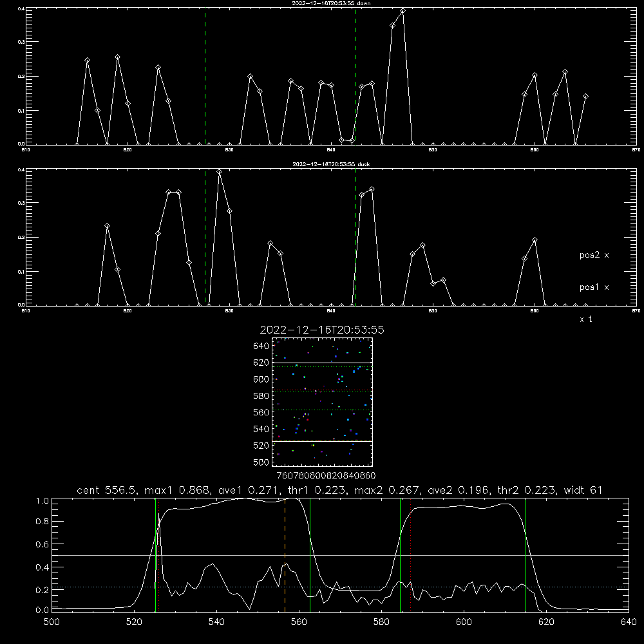Select the large timestamp title above the image panel
The width and height of the screenshot is (644, 644).
(322, 330)
